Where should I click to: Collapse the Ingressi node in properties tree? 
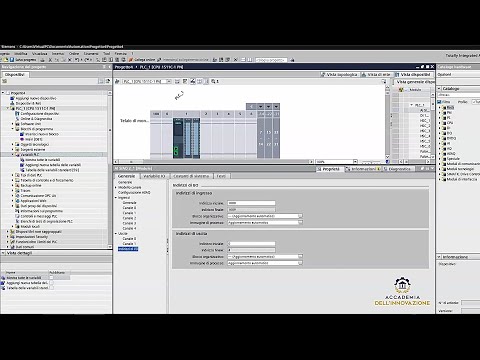coord(116,198)
